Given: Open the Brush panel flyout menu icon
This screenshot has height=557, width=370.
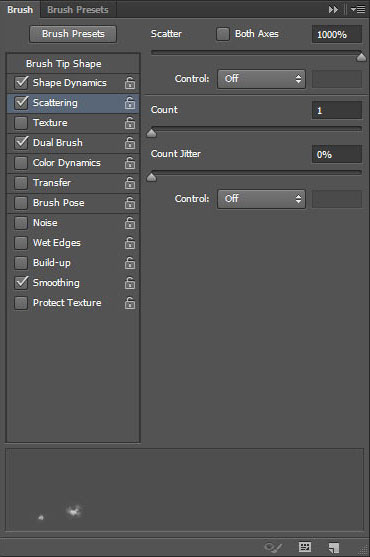Looking at the screenshot, I should pyautogui.click(x=358, y=10).
